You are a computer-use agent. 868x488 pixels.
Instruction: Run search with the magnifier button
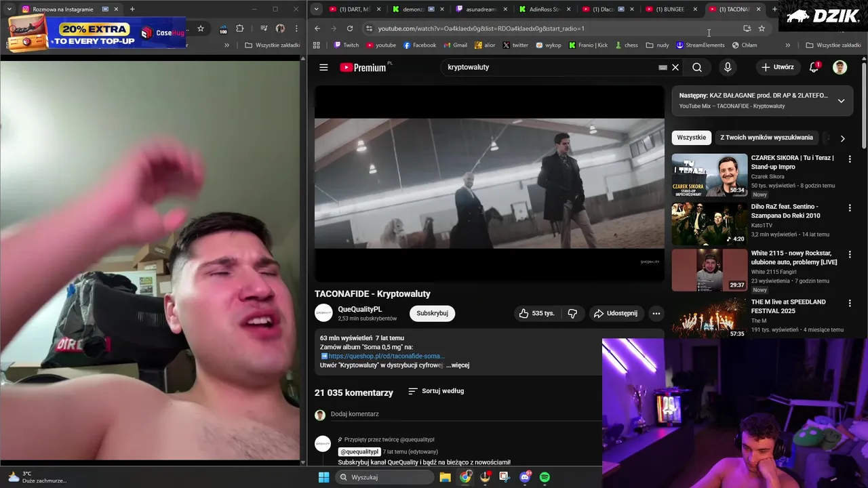click(697, 67)
